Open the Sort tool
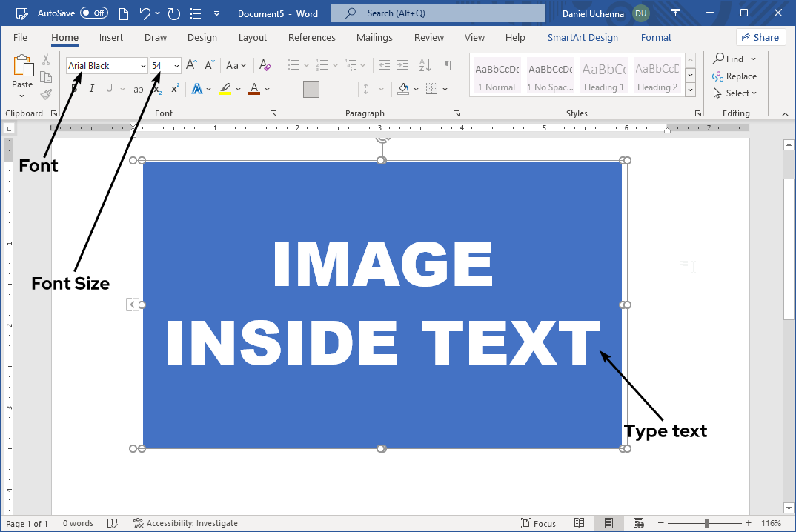796x532 pixels. [x=425, y=65]
